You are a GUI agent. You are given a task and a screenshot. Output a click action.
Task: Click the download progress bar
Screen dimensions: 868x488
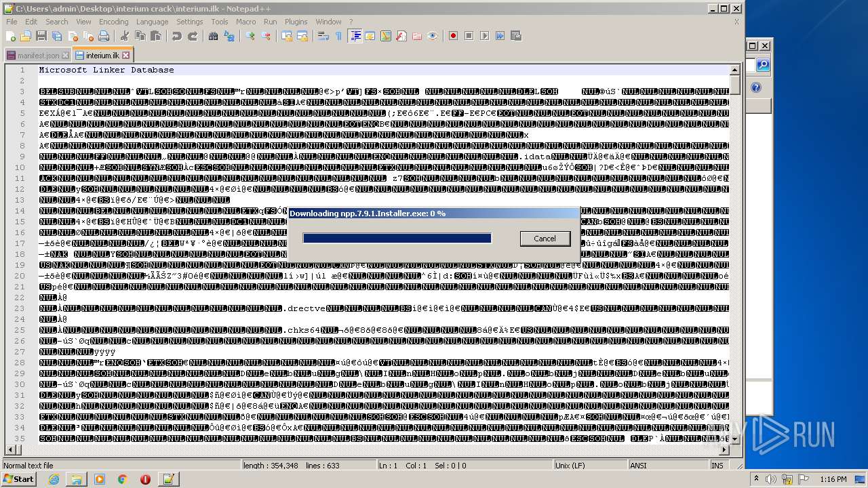click(x=397, y=238)
